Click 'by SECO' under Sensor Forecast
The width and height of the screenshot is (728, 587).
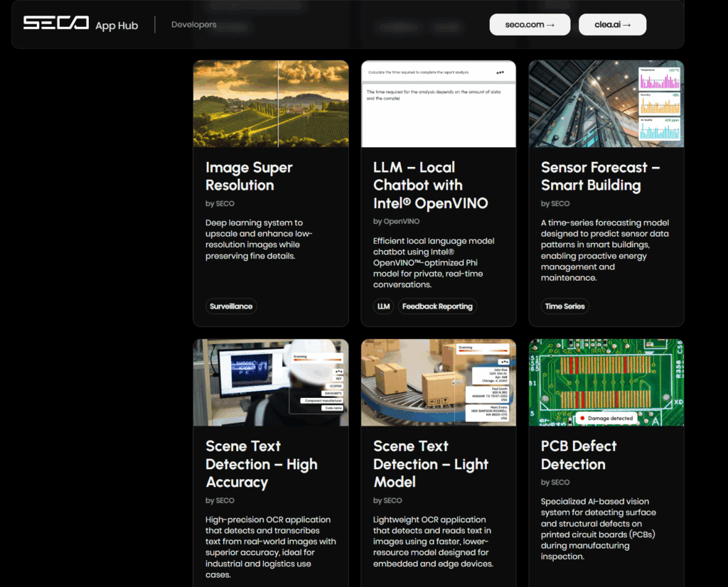[555, 203]
